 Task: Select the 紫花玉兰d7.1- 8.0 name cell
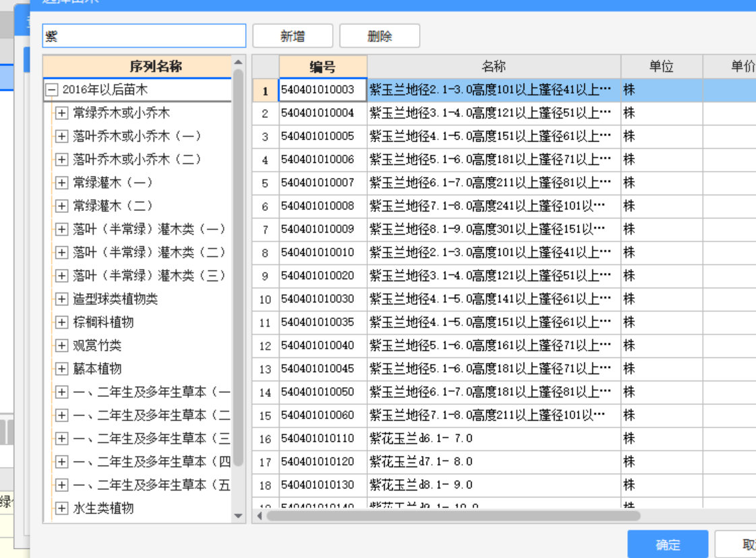[x=494, y=462]
